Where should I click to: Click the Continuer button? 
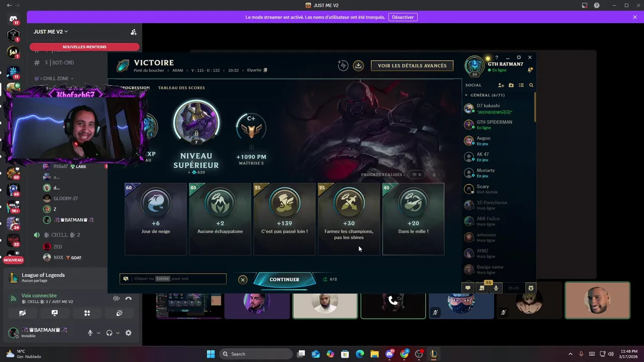pos(284,280)
